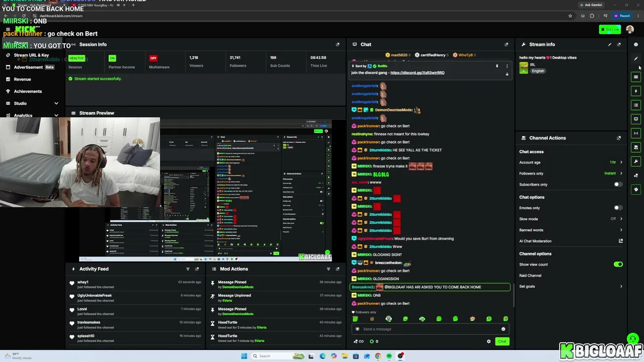Toggle lightning bolt widget in right sidebar
644x362 pixels.
[636, 91]
